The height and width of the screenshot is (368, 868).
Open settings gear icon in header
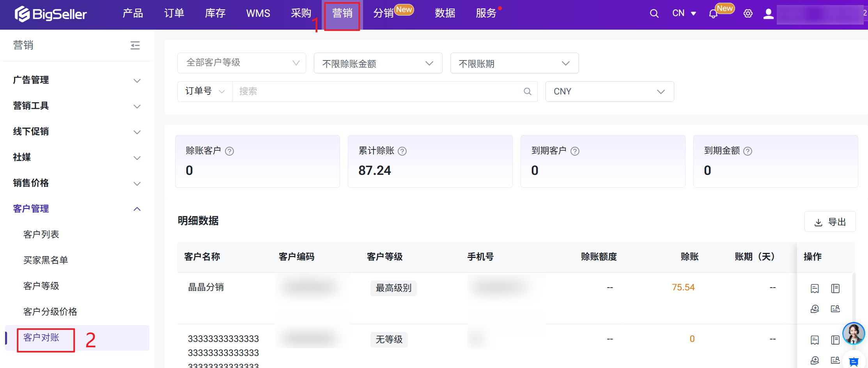click(x=748, y=14)
